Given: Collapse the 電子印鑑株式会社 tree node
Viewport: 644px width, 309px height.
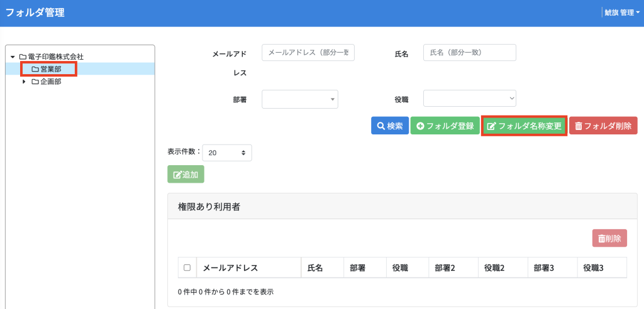Looking at the screenshot, I should click(x=13, y=57).
